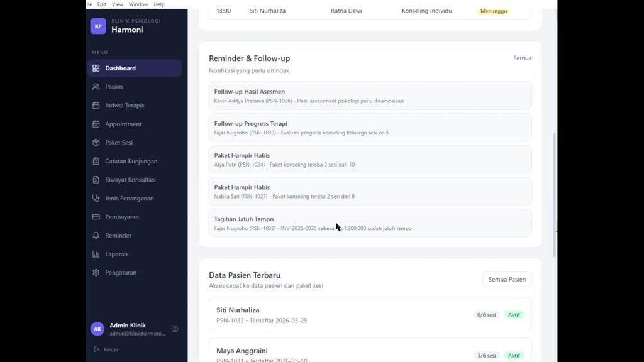Open Maya Anggraini patient card
644x362 pixels.
pyautogui.click(x=370, y=351)
